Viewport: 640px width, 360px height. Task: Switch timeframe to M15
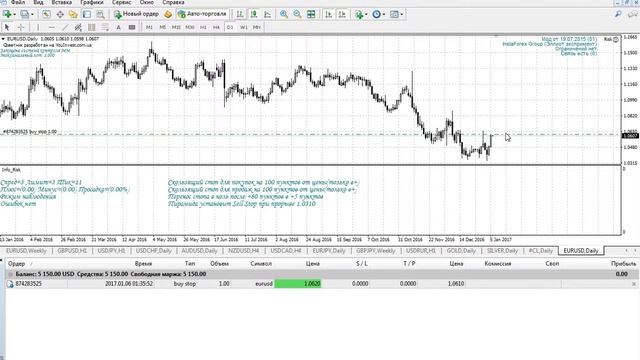(176, 27)
